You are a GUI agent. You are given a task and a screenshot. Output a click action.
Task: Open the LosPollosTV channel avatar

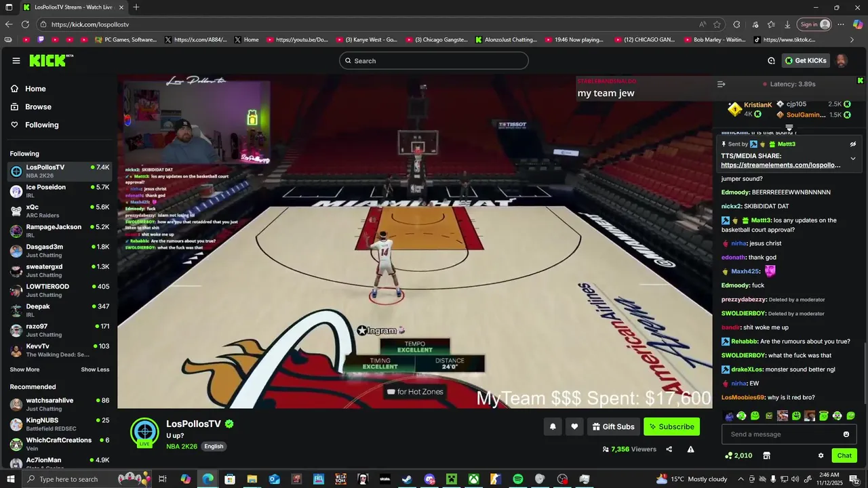point(144,432)
